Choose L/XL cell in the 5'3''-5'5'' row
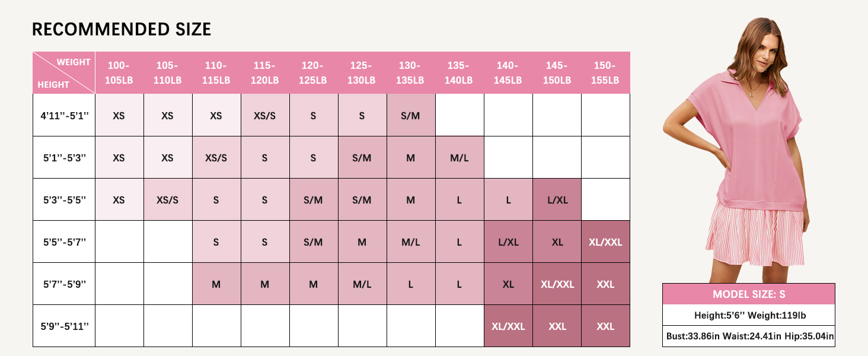Image resolution: width=868 pixels, height=356 pixels. click(x=557, y=199)
